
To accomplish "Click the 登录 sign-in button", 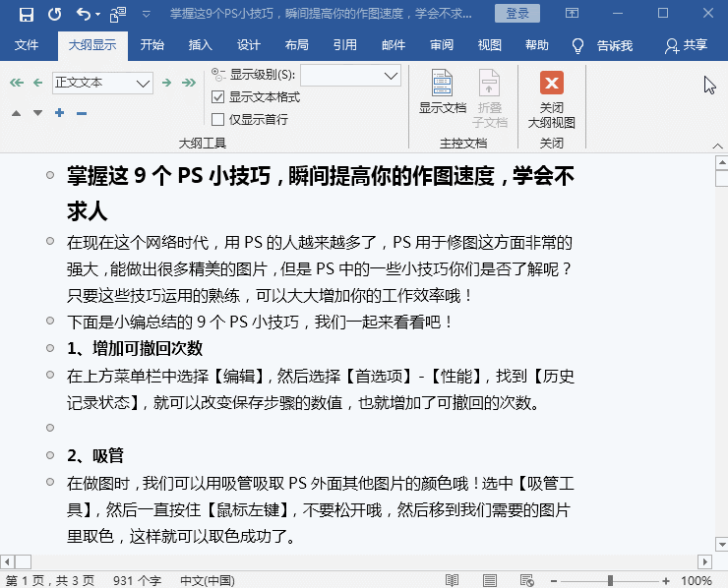I will coord(517,13).
